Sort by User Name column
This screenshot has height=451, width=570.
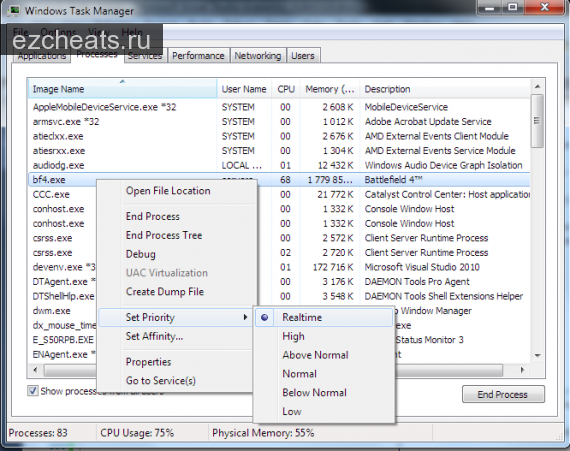tap(244, 89)
